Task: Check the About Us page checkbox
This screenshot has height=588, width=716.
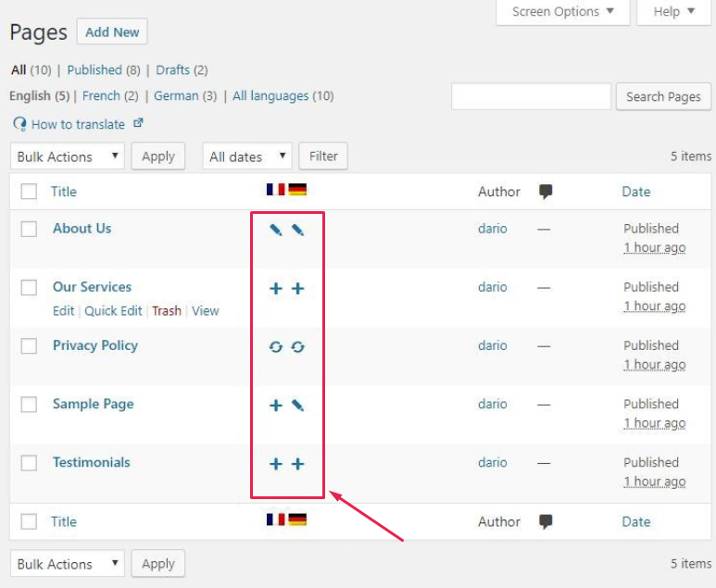Action: click(x=29, y=230)
